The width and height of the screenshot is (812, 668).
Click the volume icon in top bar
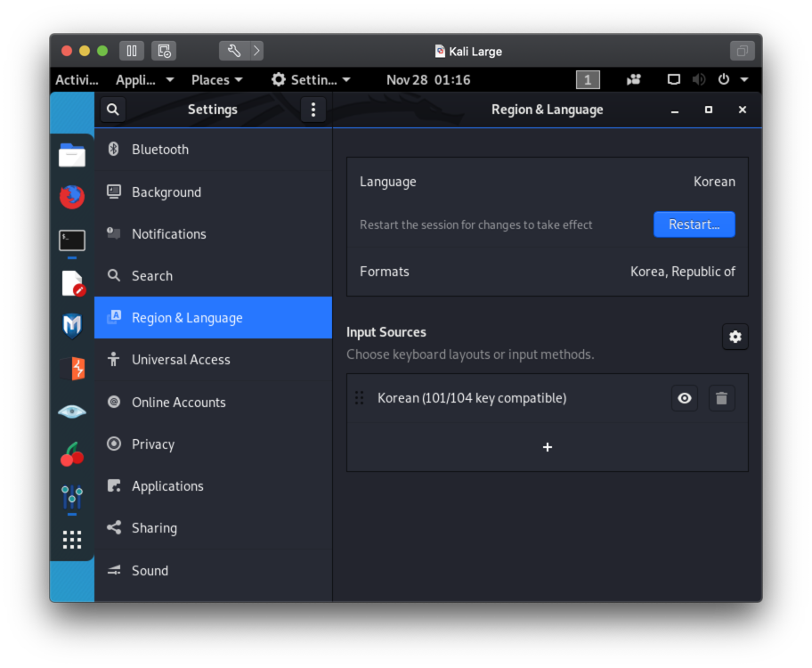pos(699,79)
